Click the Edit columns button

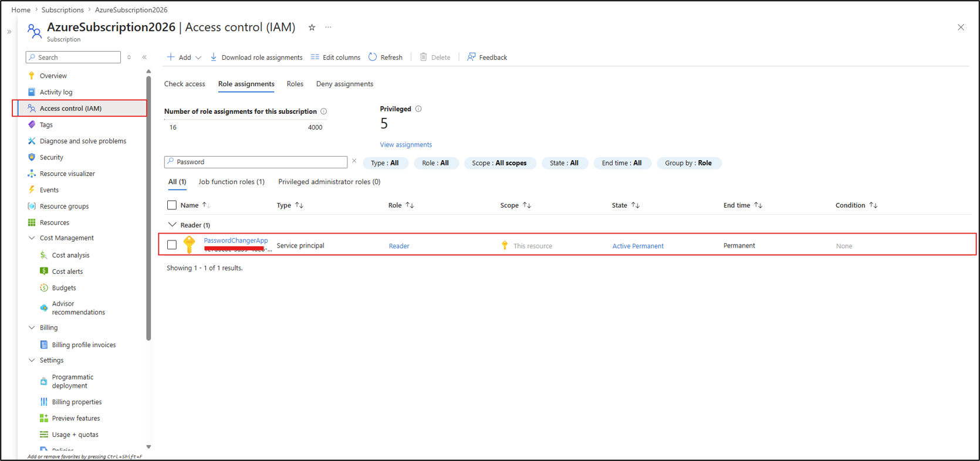[336, 57]
